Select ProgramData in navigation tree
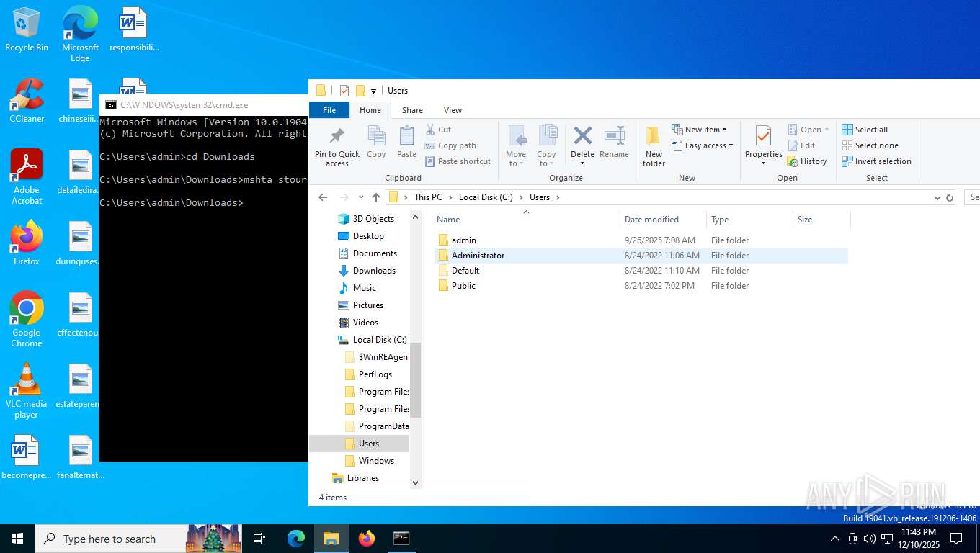The image size is (980, 553). coord(376,426)
